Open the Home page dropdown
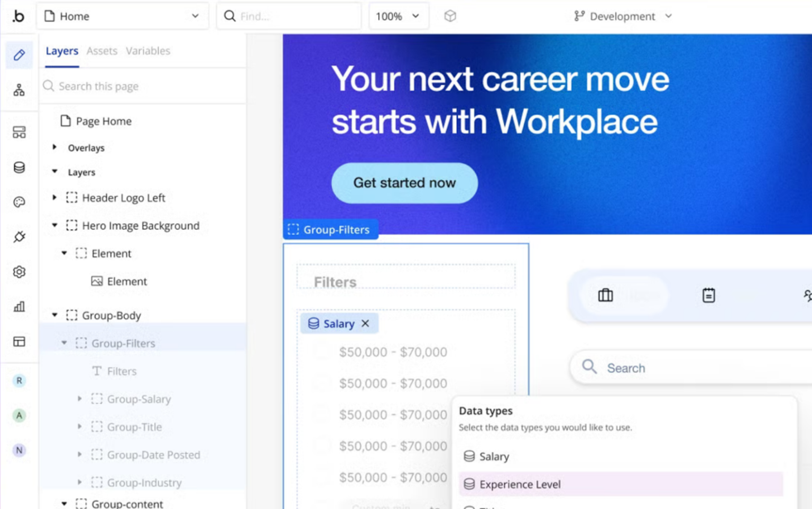 122,16
